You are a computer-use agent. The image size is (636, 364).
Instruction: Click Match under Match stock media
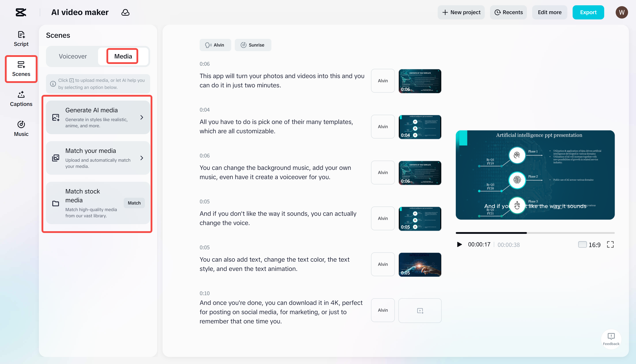point(134,203)
